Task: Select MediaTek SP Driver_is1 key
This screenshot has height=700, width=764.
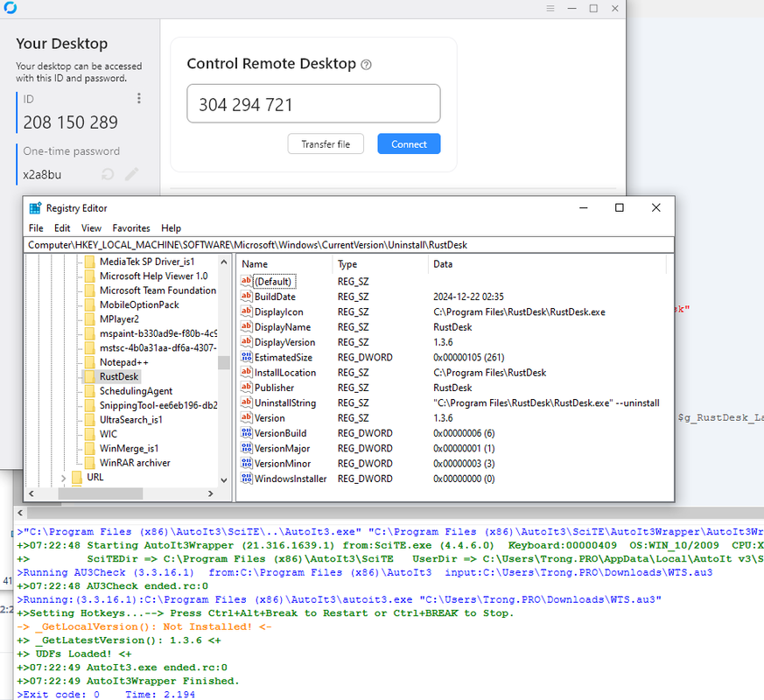Action: point(147,262)
